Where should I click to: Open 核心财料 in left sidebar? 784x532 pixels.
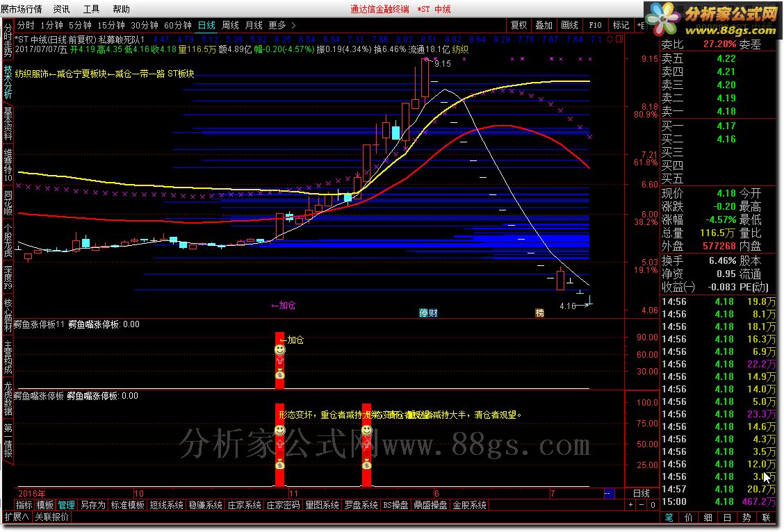point(8,315)
